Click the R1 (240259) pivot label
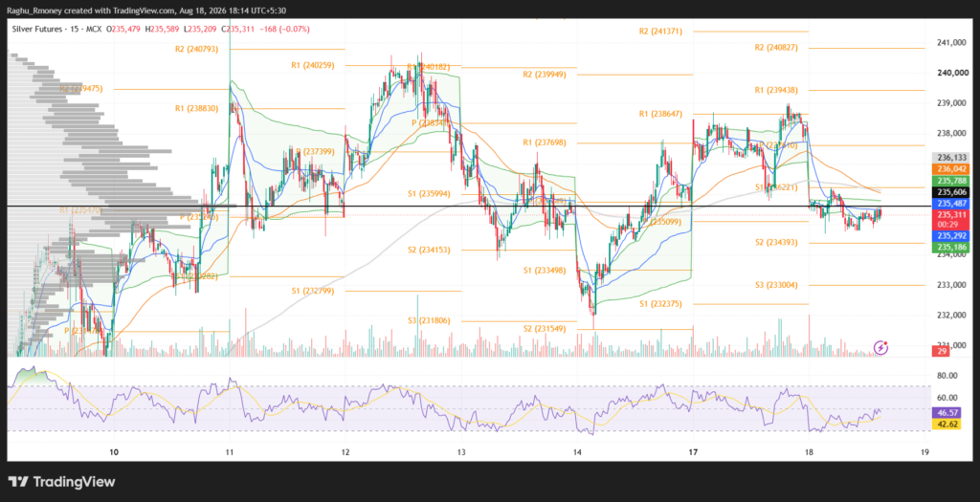Screen dimensions: 980x502 (313, 64)
